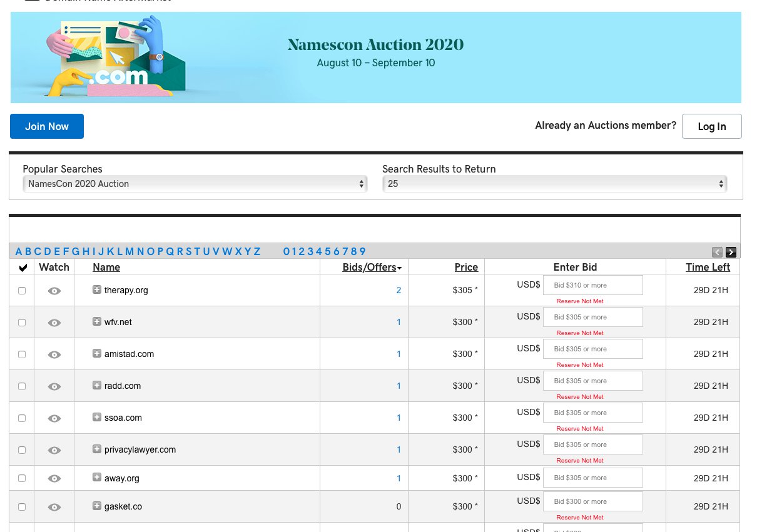Check the box for away.org
This screenshot has width=757, height=532.
tap(22, 478)
